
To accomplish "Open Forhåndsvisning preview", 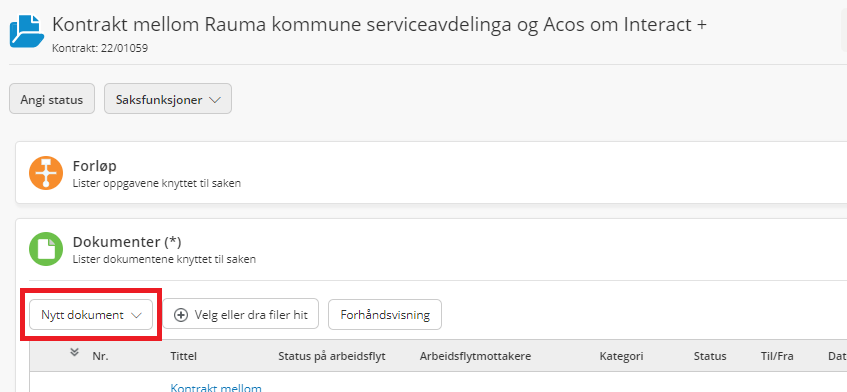I will pos(385,315).
